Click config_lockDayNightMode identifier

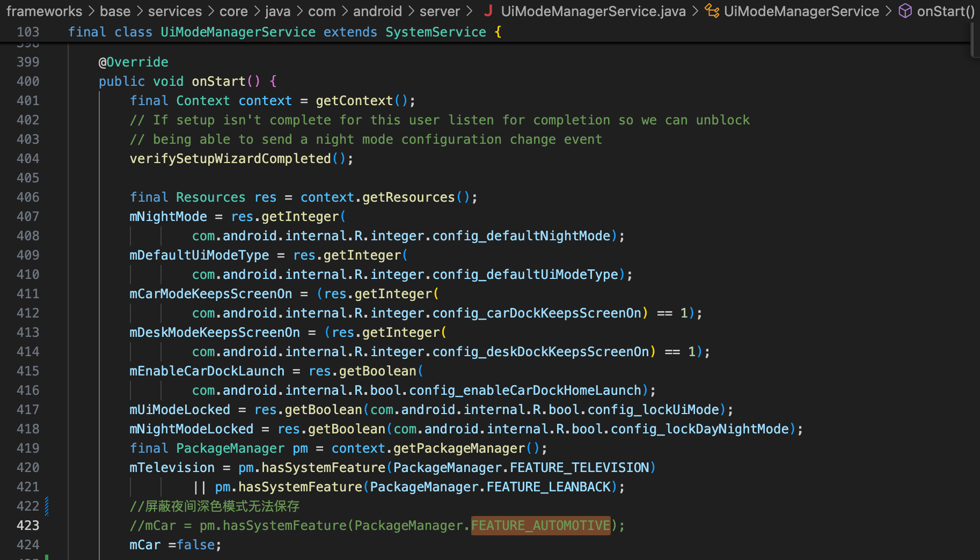(700, 429)
